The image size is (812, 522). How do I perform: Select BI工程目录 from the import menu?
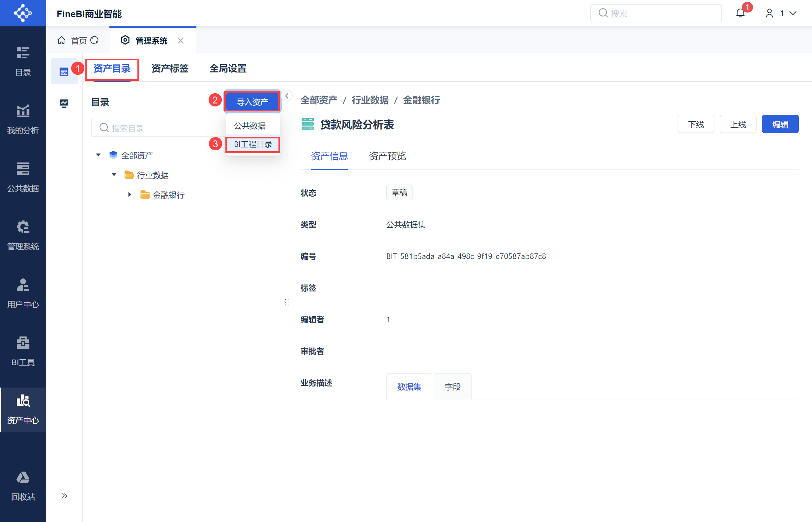click(252, 144)
